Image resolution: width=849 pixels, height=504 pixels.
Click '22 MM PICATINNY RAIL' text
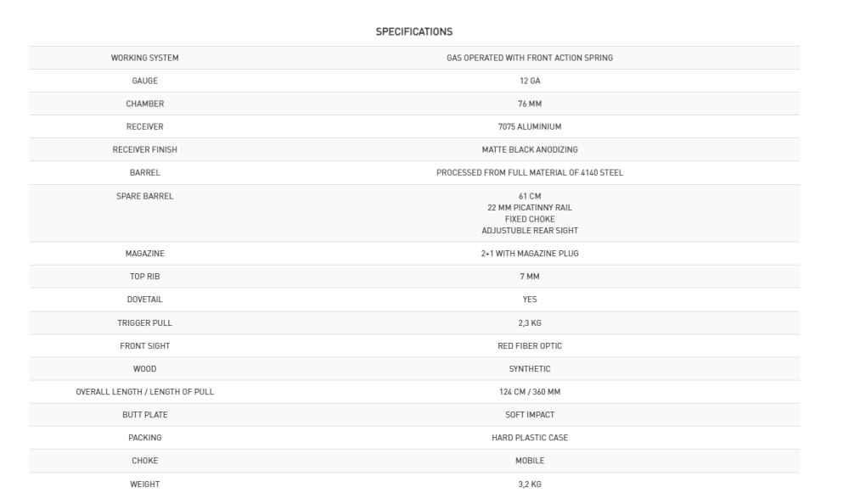click(530, 208)
